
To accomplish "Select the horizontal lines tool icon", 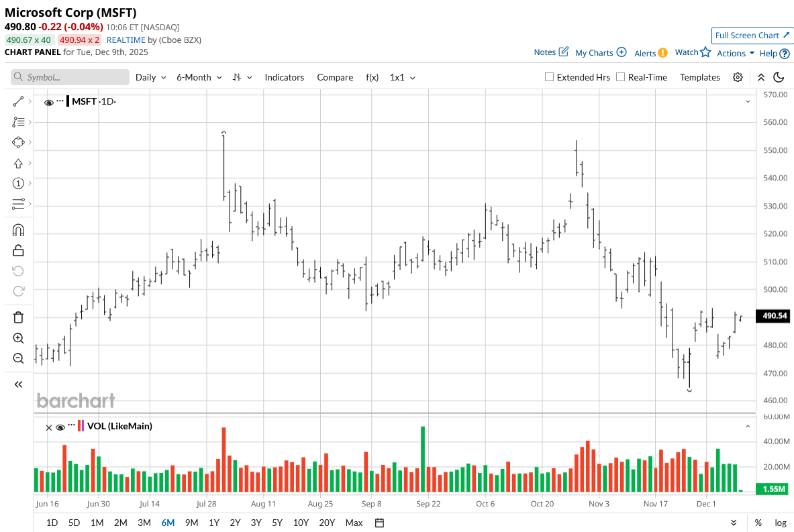I will click(x=18, y=204).
